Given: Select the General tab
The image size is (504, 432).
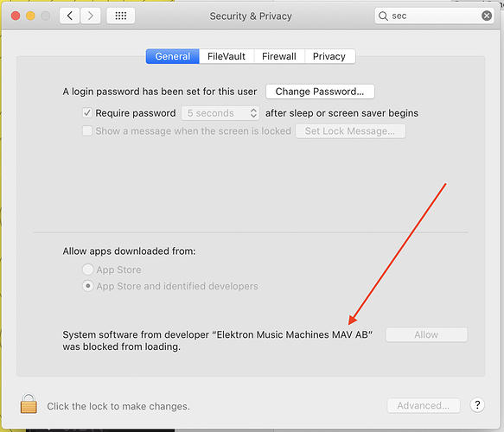Looking at the screenshot, I should point(173,56).
